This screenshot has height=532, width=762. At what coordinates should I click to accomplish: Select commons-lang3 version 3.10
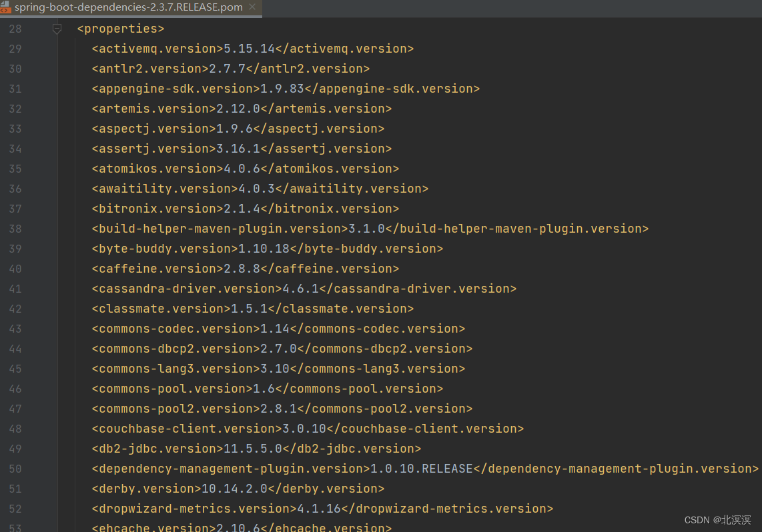coord(274,368)
